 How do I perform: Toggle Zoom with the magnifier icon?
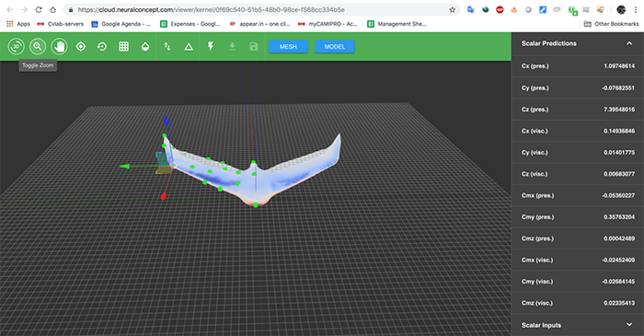pos(38,46)
